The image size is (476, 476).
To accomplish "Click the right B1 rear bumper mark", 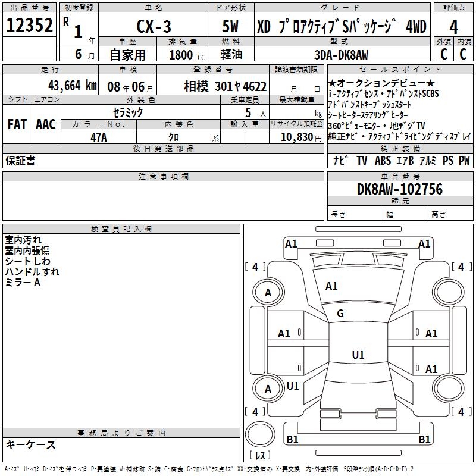I will [424, 439].
